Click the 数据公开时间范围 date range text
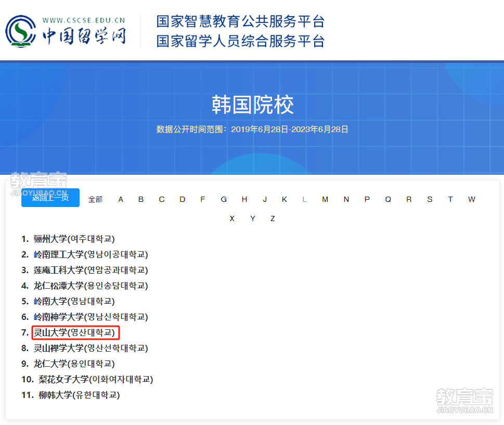The height and width of the screenshot is (425, 504). point(252,129)
